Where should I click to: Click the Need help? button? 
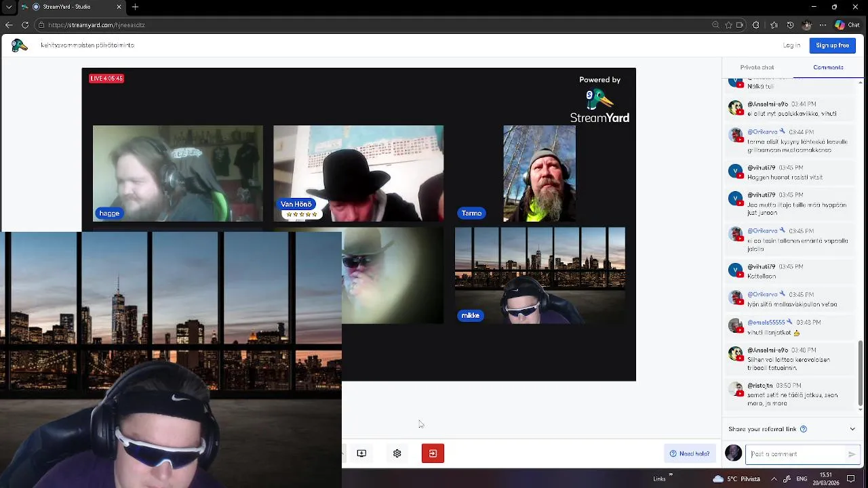click(x=690, y=453)
